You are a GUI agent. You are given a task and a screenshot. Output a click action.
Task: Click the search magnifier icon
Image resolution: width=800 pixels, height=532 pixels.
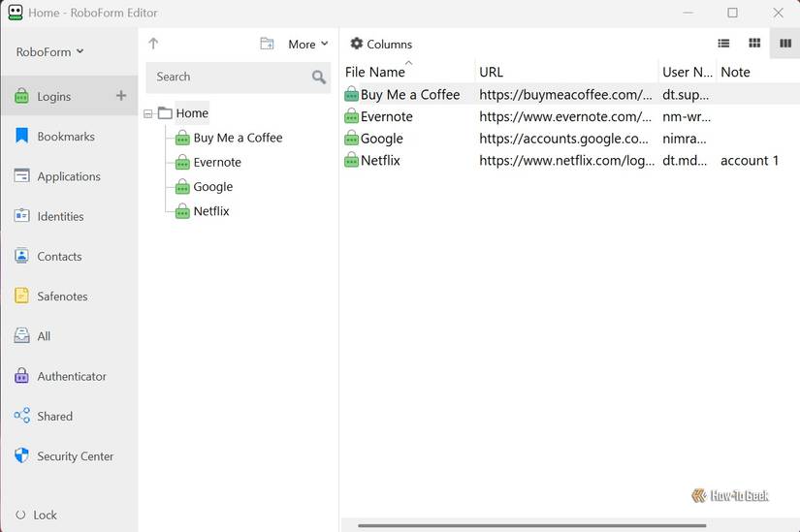(319, 77)
